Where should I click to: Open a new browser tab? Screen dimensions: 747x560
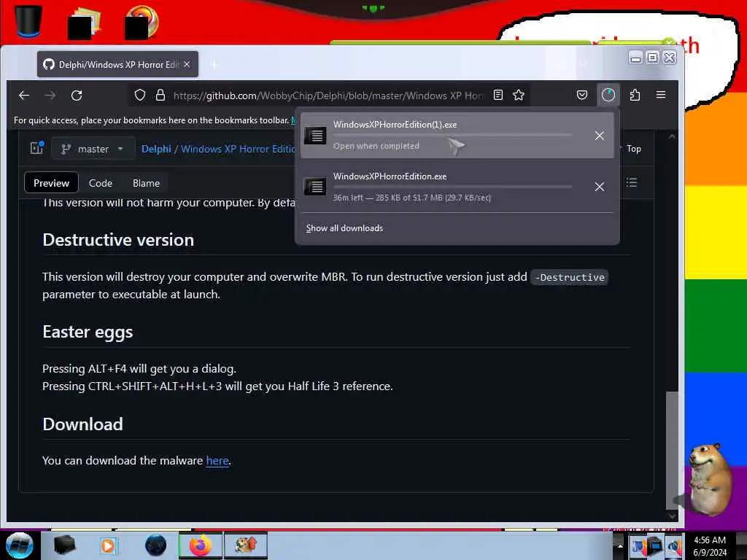(x=214, y=64)
